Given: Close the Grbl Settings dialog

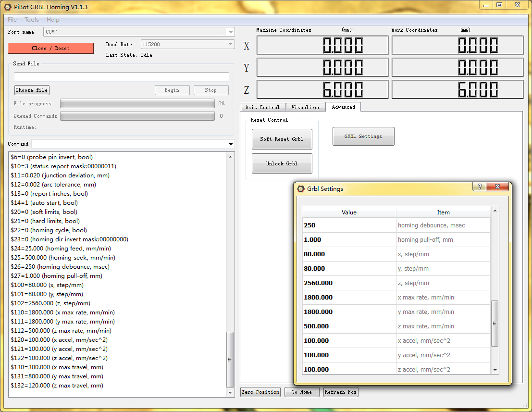Looking at the screenshot, I should click(497, 187).
